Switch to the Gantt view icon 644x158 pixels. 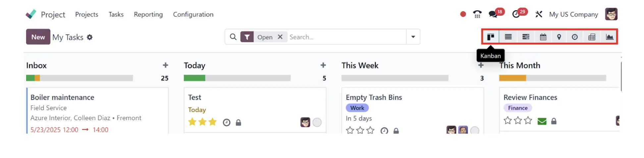tap(526, 37)
